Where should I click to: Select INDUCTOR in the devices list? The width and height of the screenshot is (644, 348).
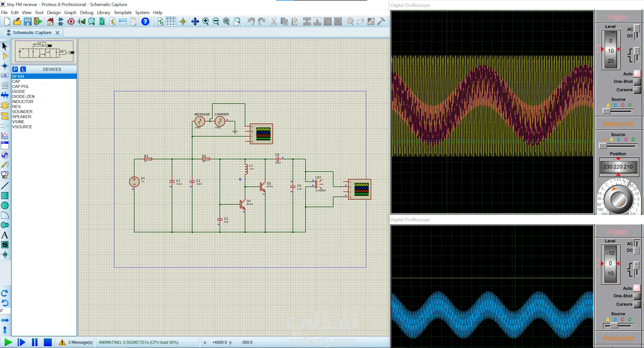click(x=22, y=102)
